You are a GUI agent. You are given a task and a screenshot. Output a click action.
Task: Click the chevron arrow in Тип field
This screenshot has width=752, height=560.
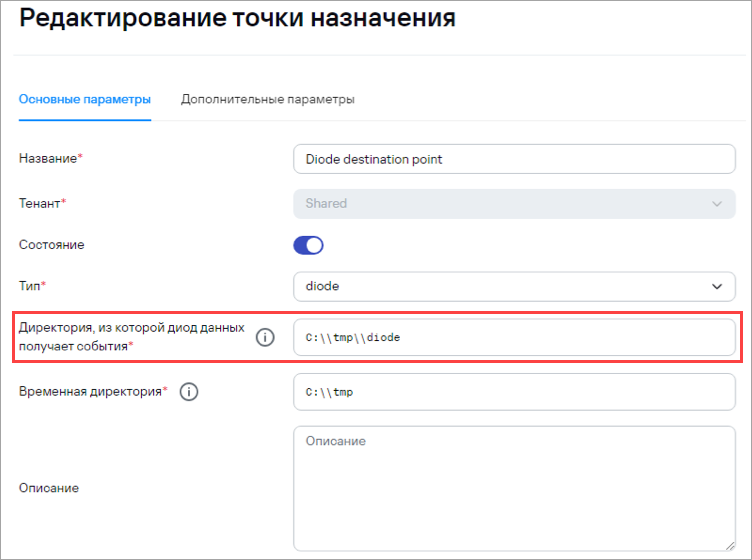coord(717,287)
